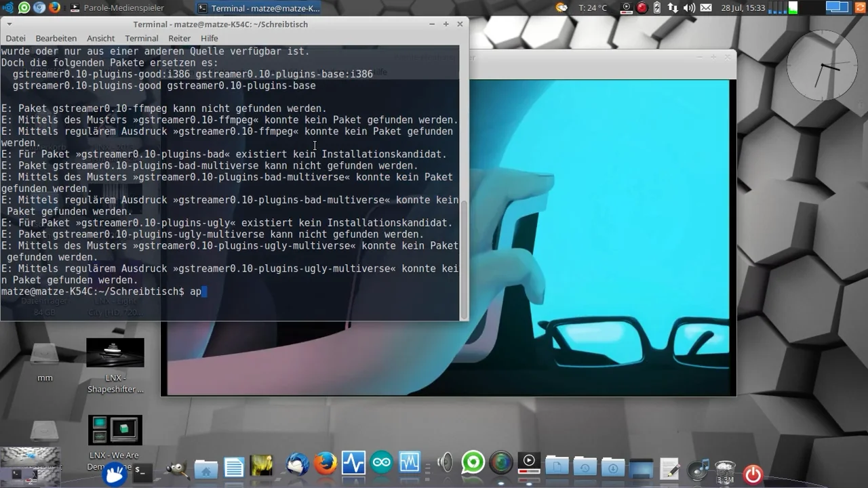Launch Thunderbird from the dock

tap(298, 464)
